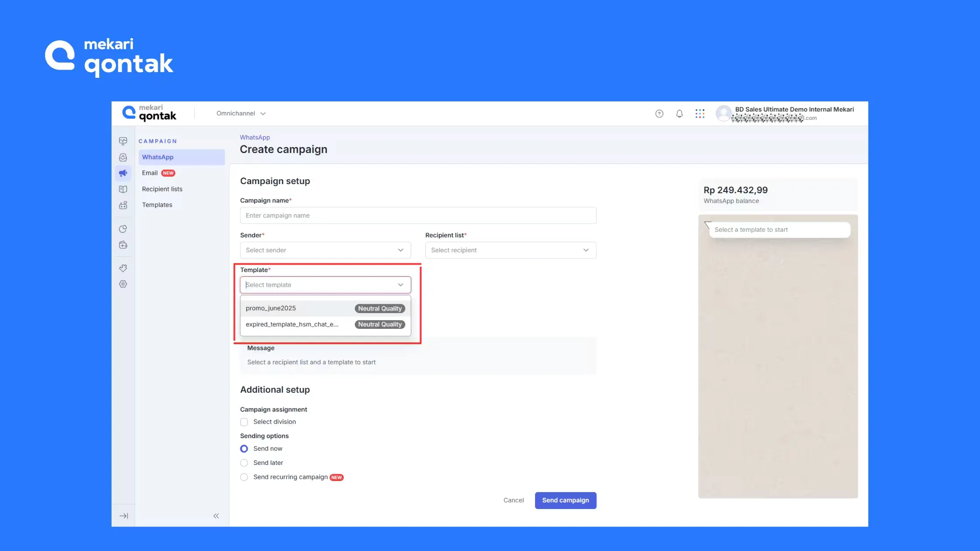Open the Select sender dropdown
The height and width of the screenshot is (551, 980).
click(x=325, y=250)
